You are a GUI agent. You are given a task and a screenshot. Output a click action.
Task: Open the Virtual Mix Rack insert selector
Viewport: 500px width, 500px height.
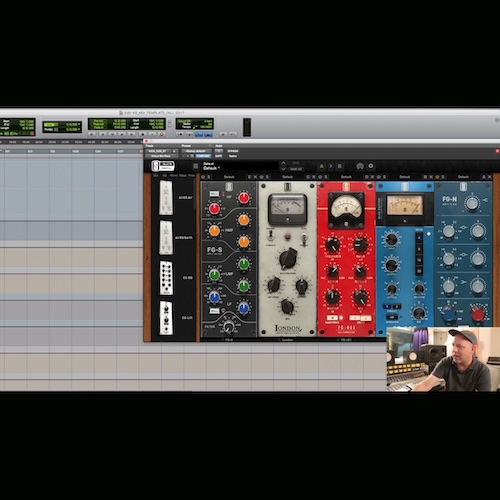161,156
